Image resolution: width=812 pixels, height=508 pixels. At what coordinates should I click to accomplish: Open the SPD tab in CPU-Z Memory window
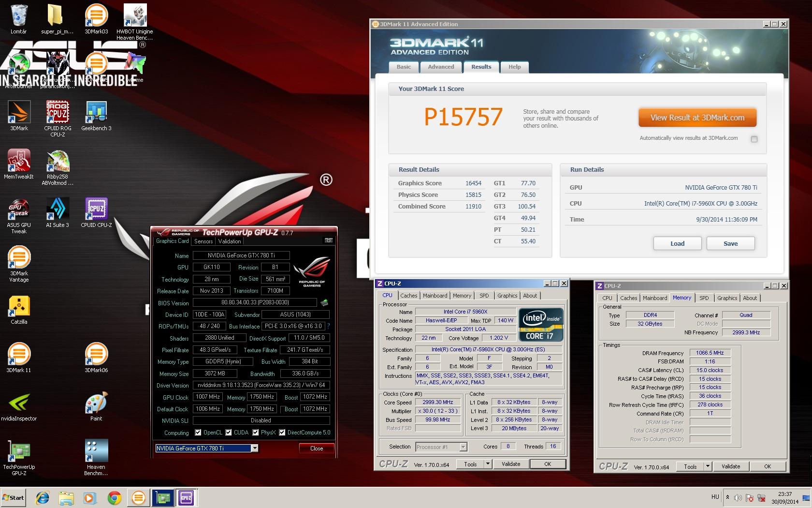(704, 298)
